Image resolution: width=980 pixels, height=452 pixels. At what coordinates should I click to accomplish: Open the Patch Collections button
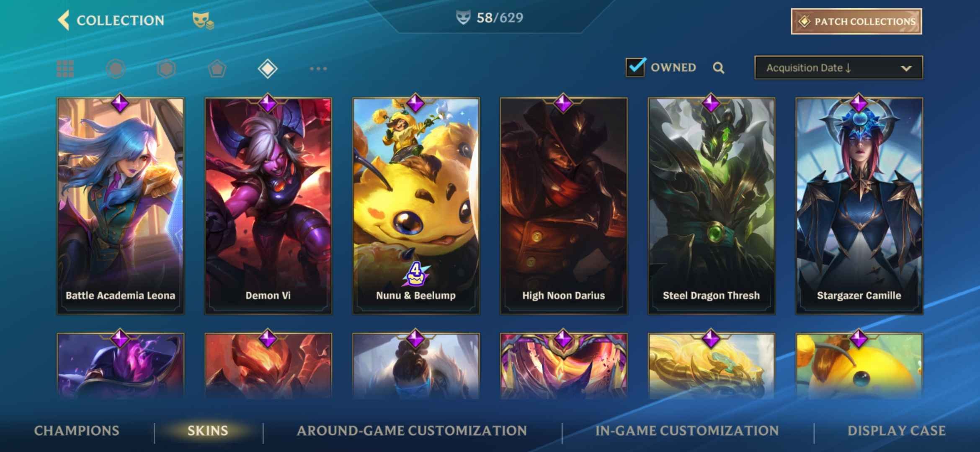coord(856,21)
